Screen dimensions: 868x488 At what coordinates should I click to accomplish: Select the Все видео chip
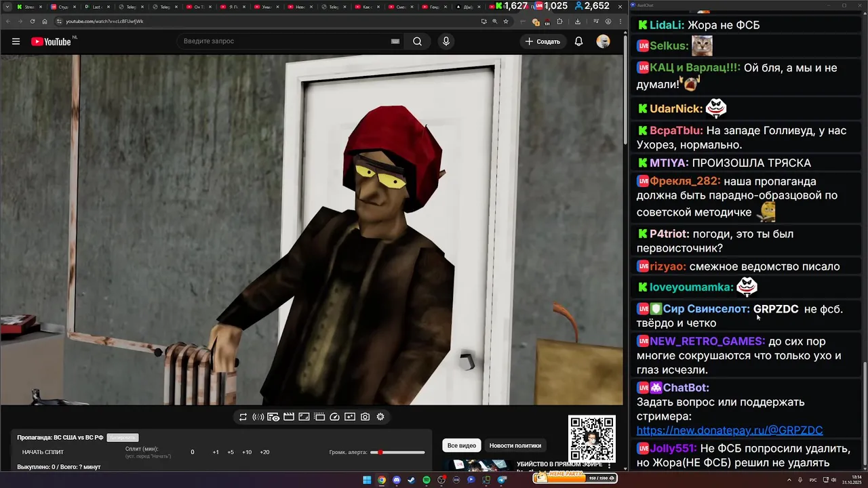pos(462,445)
